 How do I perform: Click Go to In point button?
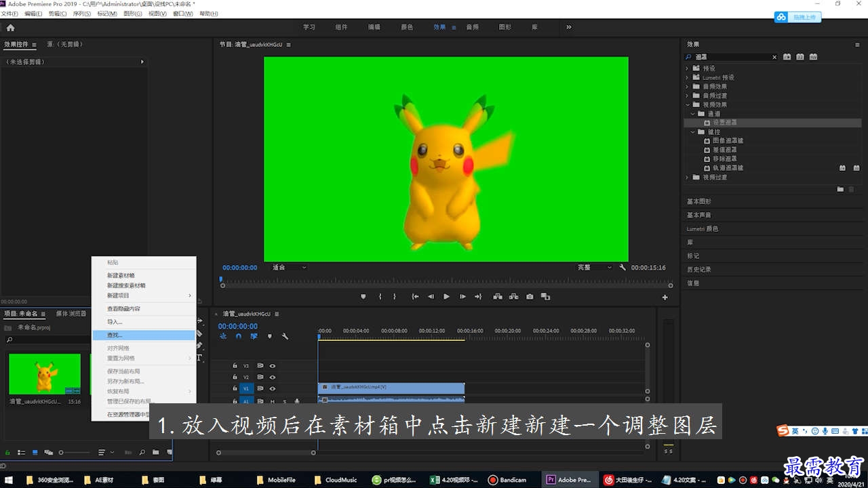pyautogui.click(x=415, y=297)
